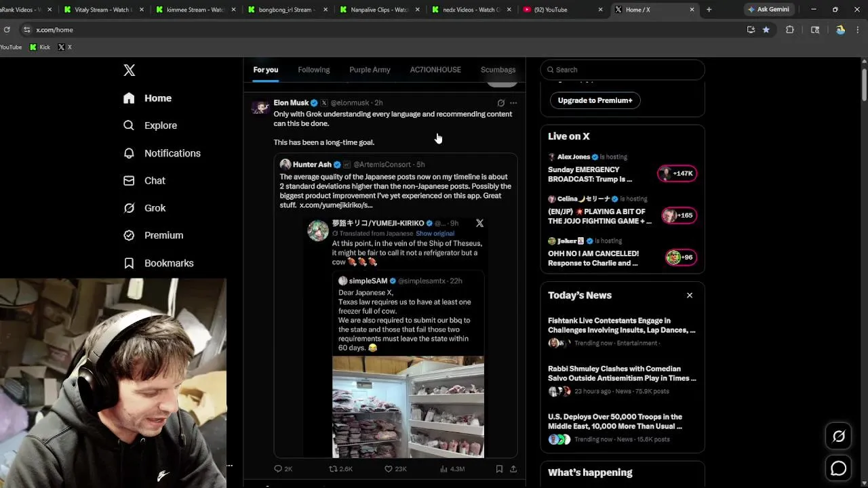Click the Grok icon on Elon's post
This screenshot has height=488, width=868.
pos(501,103)
